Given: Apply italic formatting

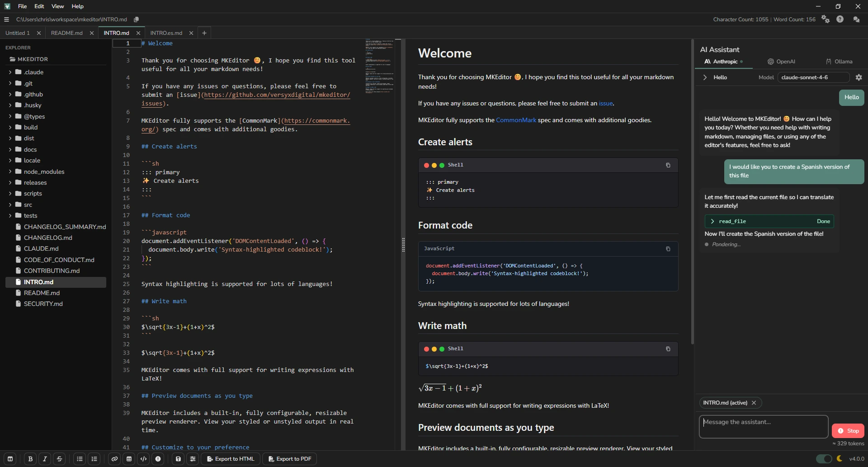Looking at the screenshot, I should (x=45, y=459).
